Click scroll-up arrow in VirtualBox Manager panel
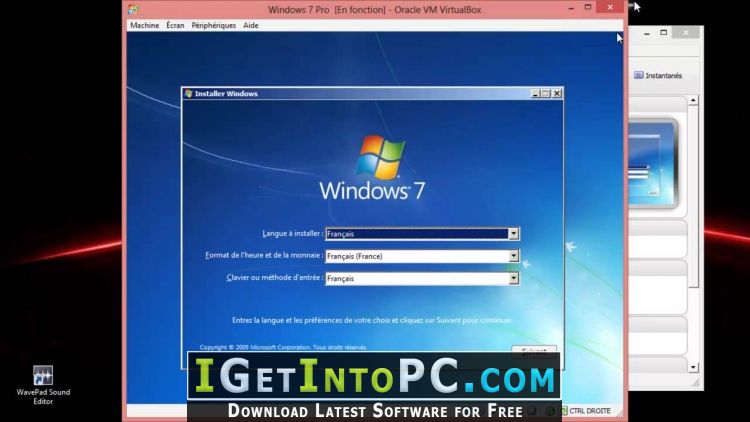Viewport: 750px width, 422px height. tap(693, 100)
